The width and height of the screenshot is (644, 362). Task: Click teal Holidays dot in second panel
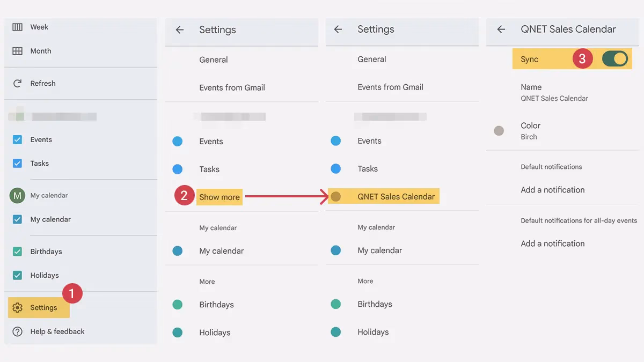click(x=177, y=333)
